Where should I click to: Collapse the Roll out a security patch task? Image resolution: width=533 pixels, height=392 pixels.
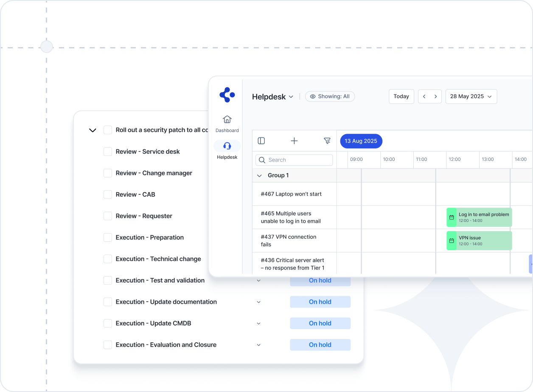point(93,130)
